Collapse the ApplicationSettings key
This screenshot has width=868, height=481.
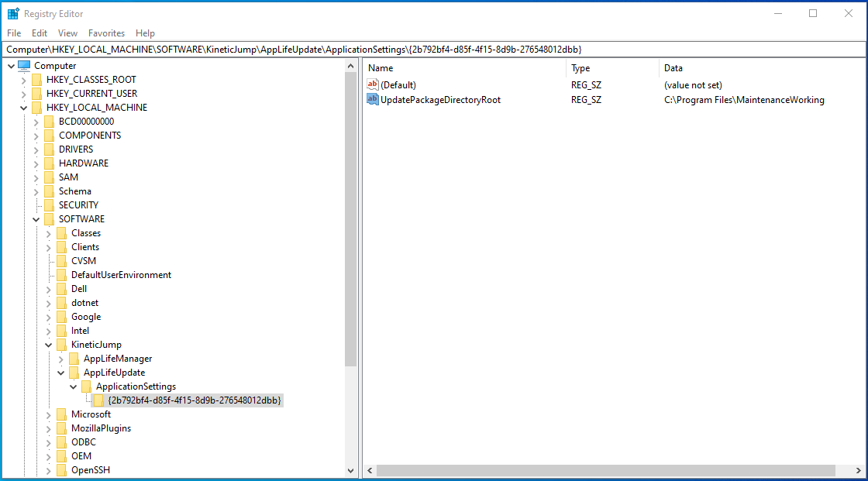tap(73, 387)
